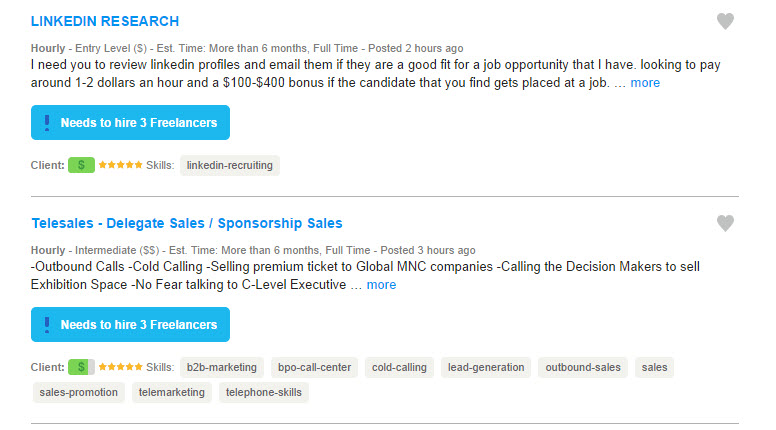This screenshot has width=776, height=430.
Task: Click green dollar client badge for LinkedIn Research
Action: [x=81, y=165]
